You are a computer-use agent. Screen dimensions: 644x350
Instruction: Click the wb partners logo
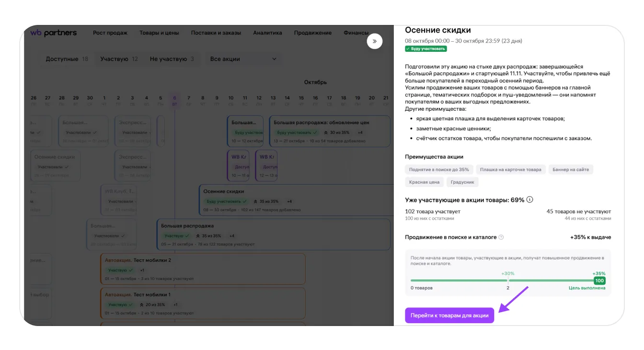54,33
